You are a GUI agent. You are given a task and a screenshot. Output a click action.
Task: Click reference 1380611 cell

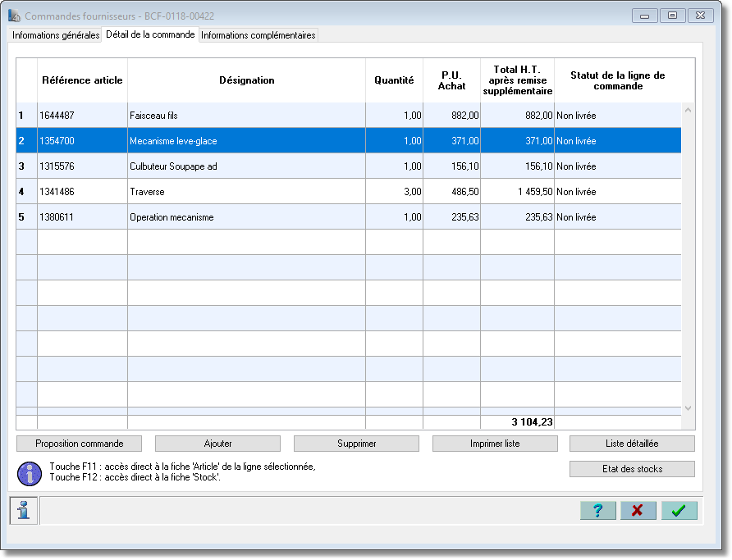[82, 216]
